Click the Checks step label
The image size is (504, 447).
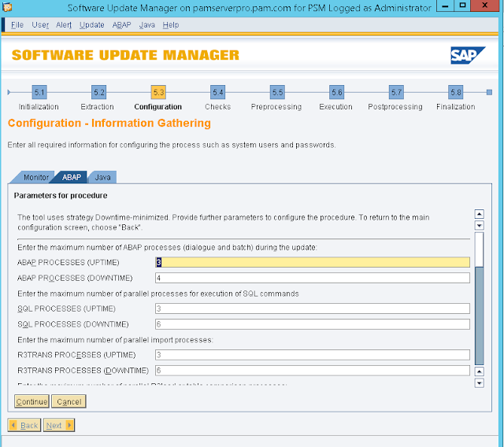pyautogui.click(x=218, y=107)
